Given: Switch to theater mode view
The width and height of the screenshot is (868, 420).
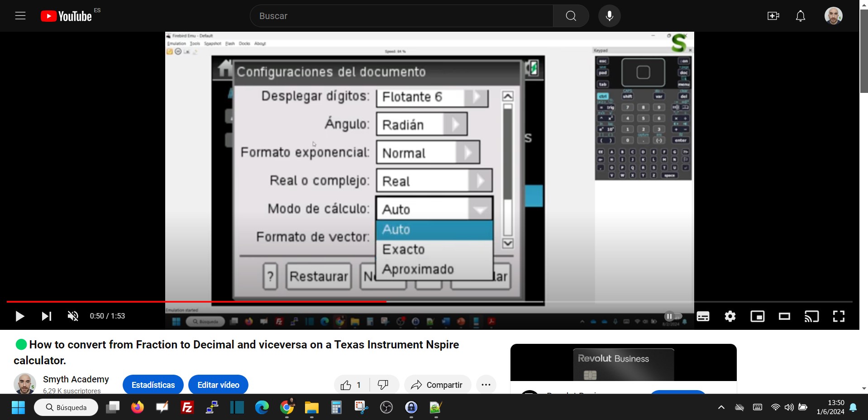Looking at the screenshot, I should [x=784, y=316].
